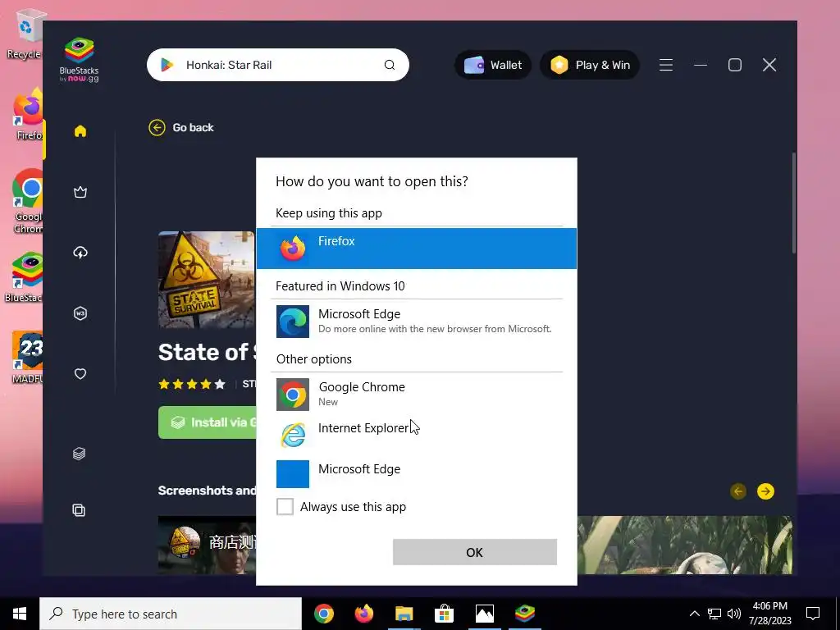
Task: Click the taskbar clock 4:06 PM
Action: 769,614
